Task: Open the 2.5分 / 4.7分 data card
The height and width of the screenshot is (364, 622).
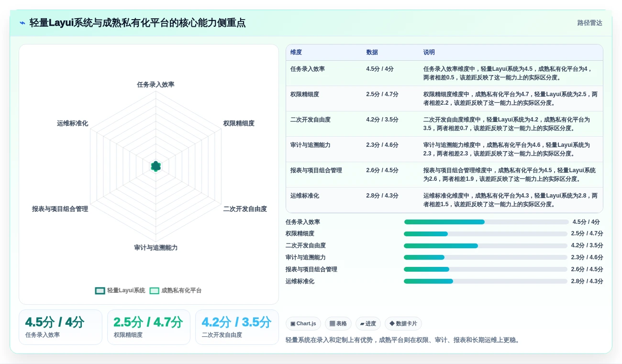Action: (x=149, y=327)
